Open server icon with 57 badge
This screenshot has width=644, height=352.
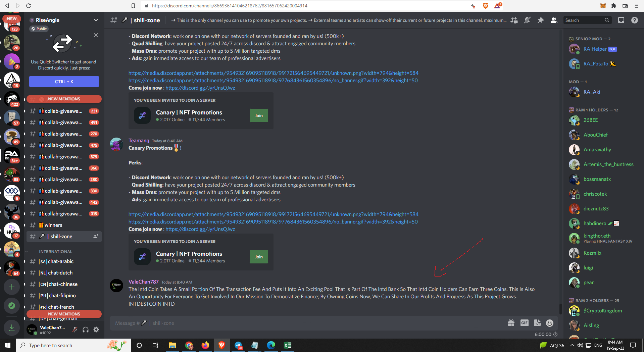12,118
